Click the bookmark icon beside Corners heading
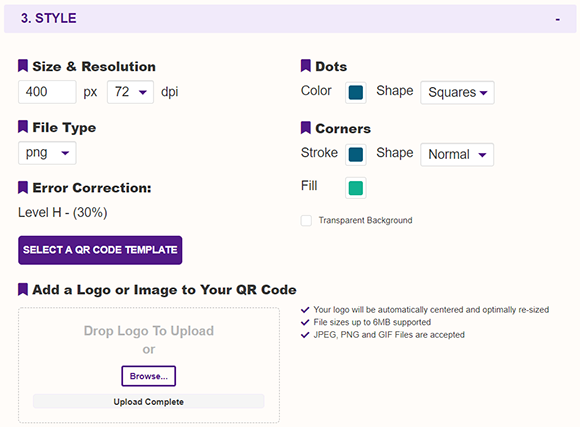The height and width of the screenshot is (427, 580). click(x=306, y=128)
